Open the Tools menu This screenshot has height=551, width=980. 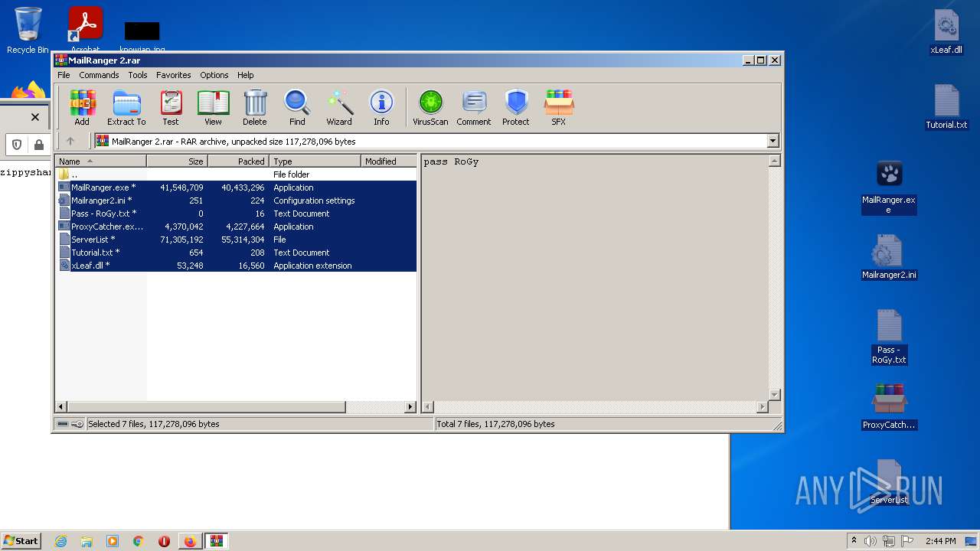(x=138, y=75)
